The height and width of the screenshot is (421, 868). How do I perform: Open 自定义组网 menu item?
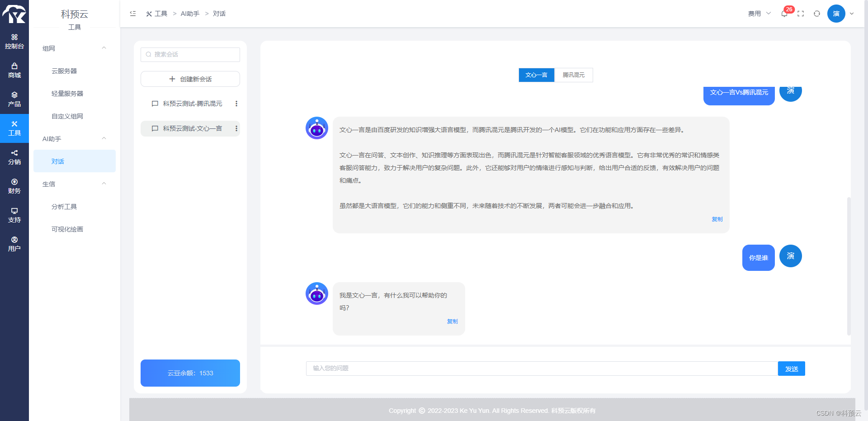tap(75, 116)
